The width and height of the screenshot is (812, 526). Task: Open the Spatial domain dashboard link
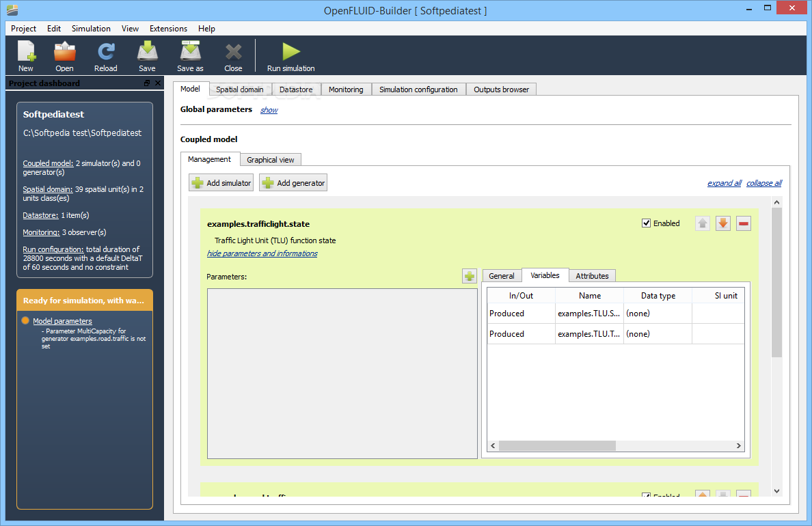pyautogui.click(x=48, y=189)
